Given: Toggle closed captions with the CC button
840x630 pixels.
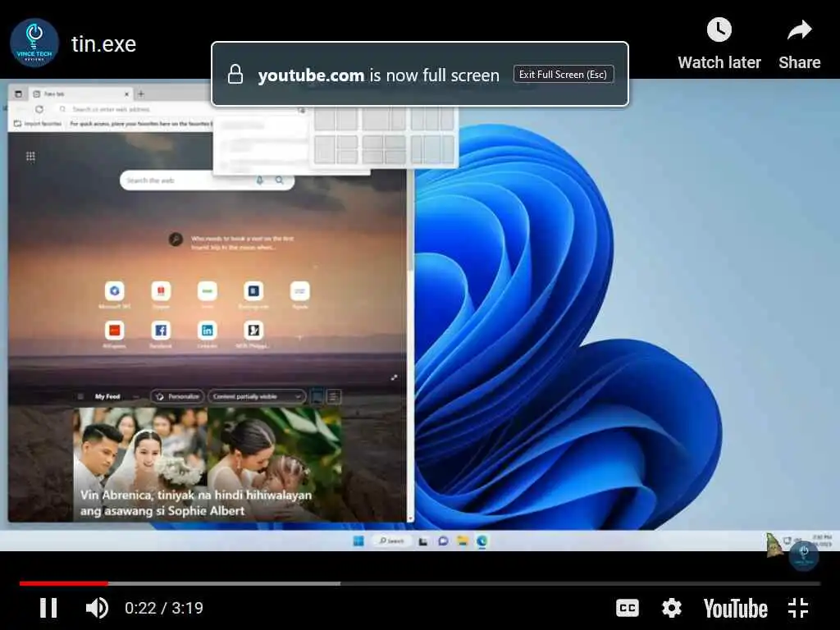Looking at the screenshot, I should click(x=628, y=608).
